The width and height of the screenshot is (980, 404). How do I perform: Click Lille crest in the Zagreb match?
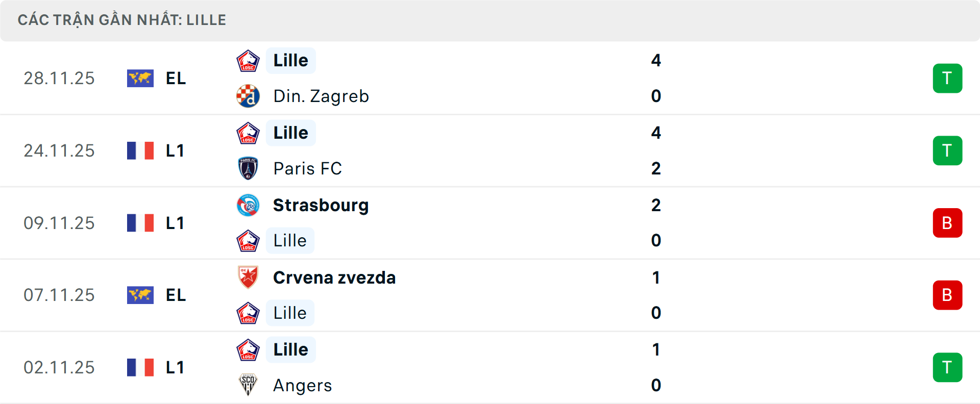click(248, 61)
